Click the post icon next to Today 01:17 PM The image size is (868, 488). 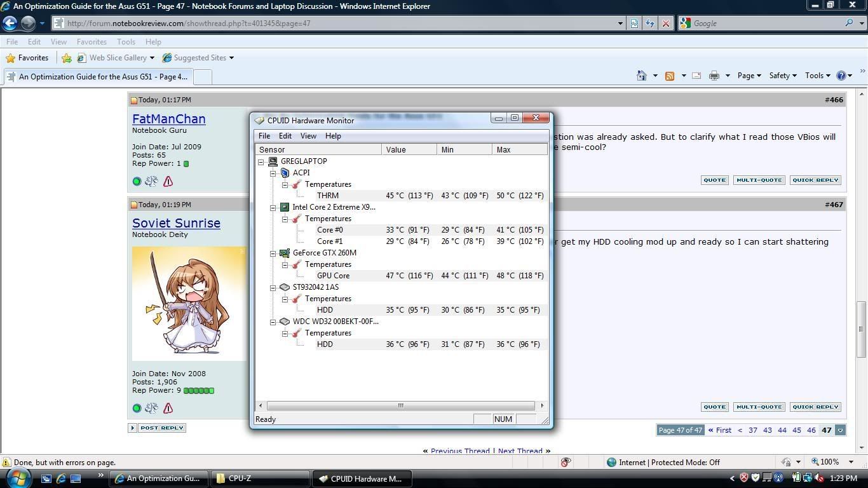[134, 100]
